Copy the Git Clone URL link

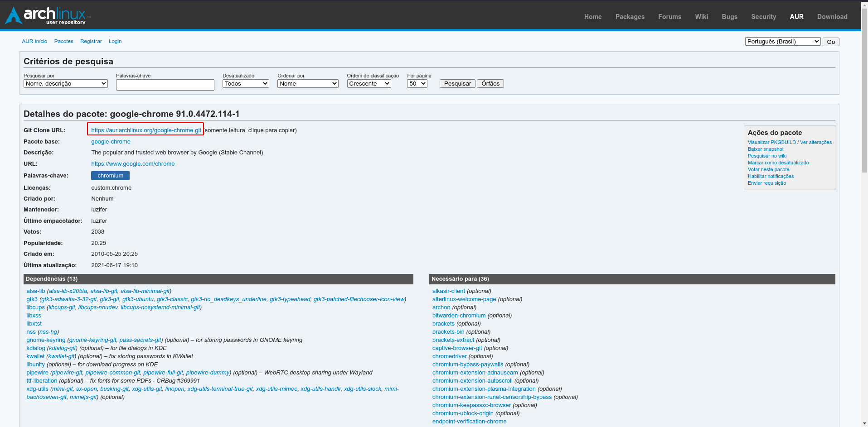[146, 130]
